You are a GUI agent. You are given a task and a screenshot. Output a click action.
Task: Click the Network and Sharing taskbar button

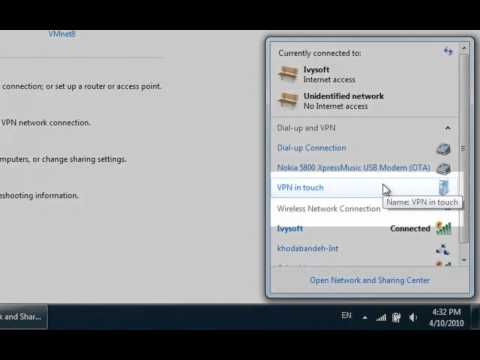23,317
